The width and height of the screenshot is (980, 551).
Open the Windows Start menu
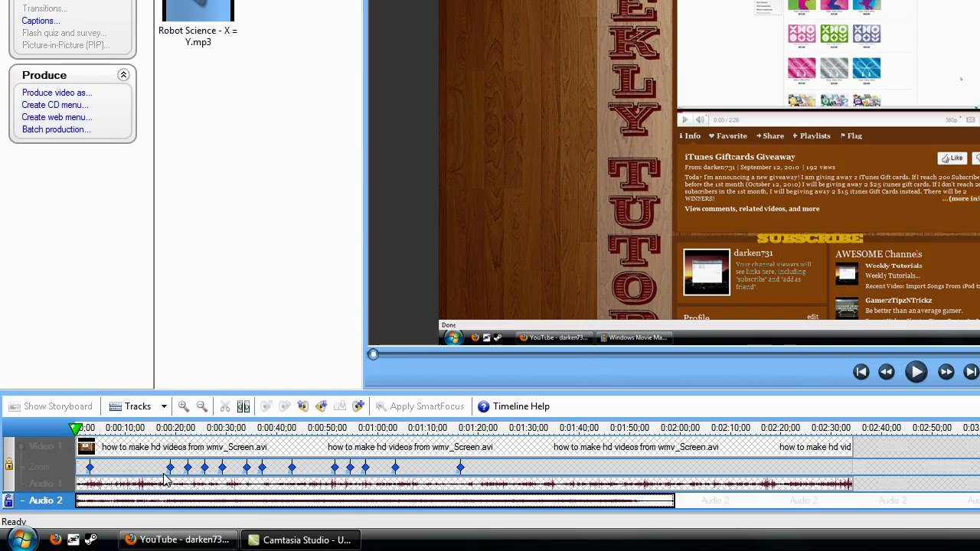(21, 540)
